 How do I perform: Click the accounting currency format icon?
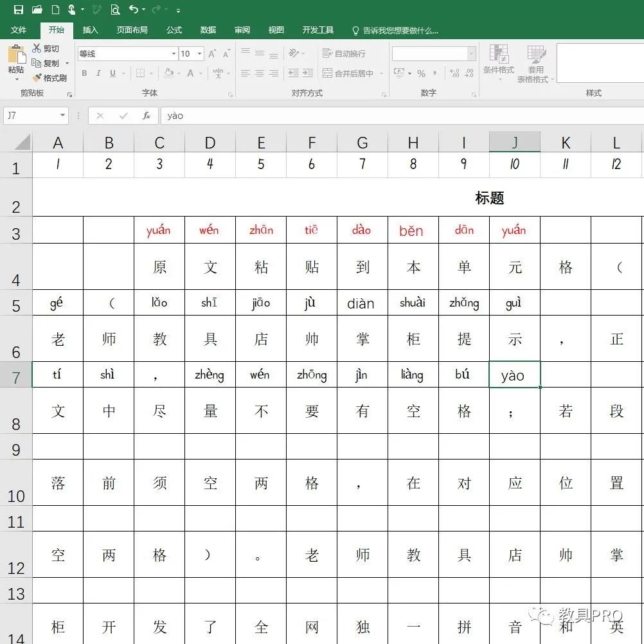click(399, 73)
